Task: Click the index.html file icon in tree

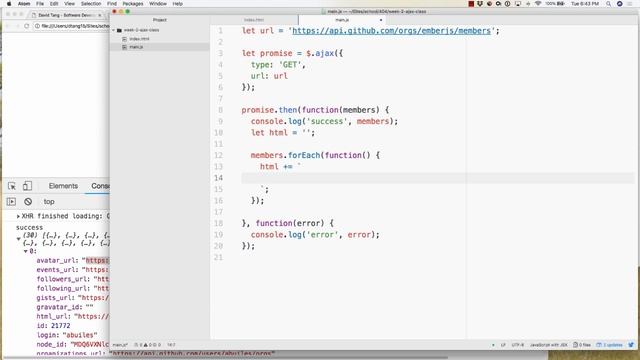Action: click(x=124, y=39)
